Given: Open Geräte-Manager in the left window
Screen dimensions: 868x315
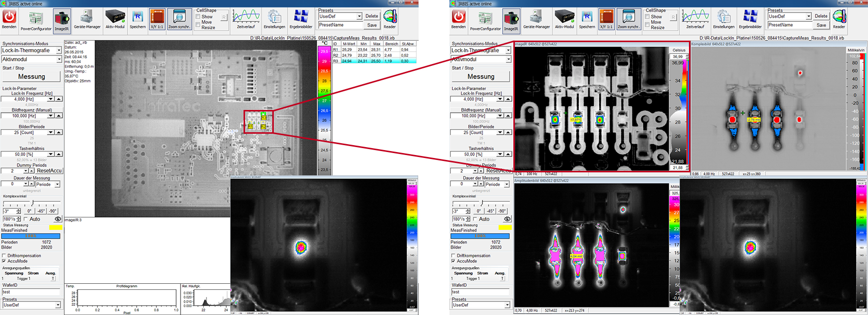Looking at the screenshot, I should (87, 18).
